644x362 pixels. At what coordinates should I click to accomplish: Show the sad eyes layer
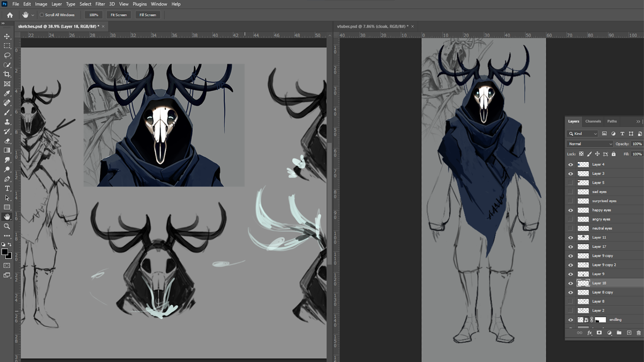click(571, 192)
